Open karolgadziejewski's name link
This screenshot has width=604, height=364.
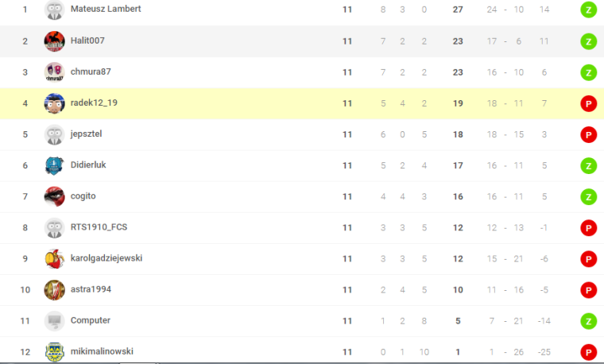[106, 258]
